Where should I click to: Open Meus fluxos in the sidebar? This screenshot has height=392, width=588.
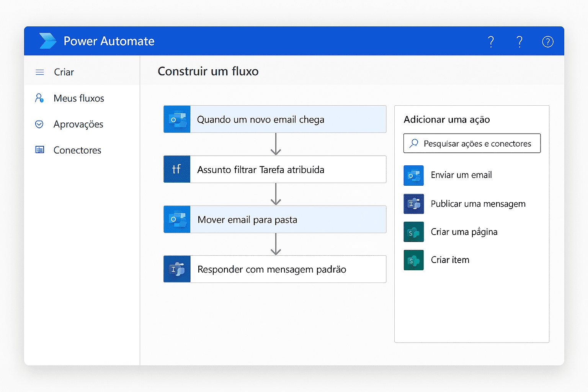pos(78,98)
